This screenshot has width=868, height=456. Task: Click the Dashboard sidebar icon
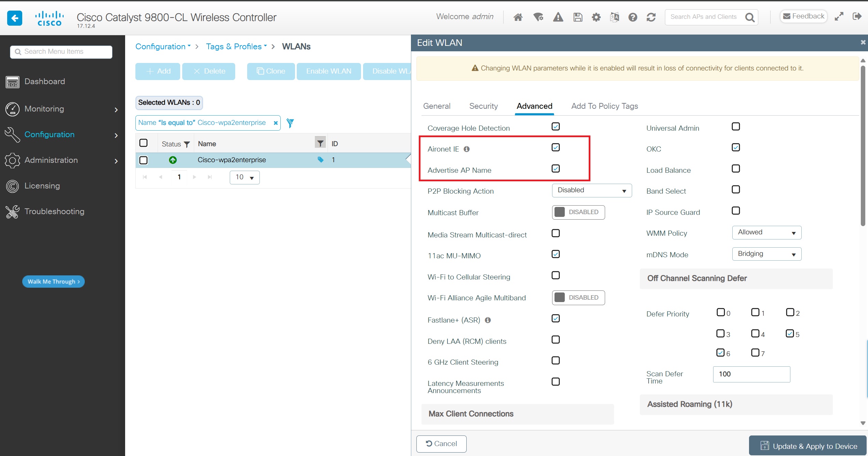tap(13, 82)
